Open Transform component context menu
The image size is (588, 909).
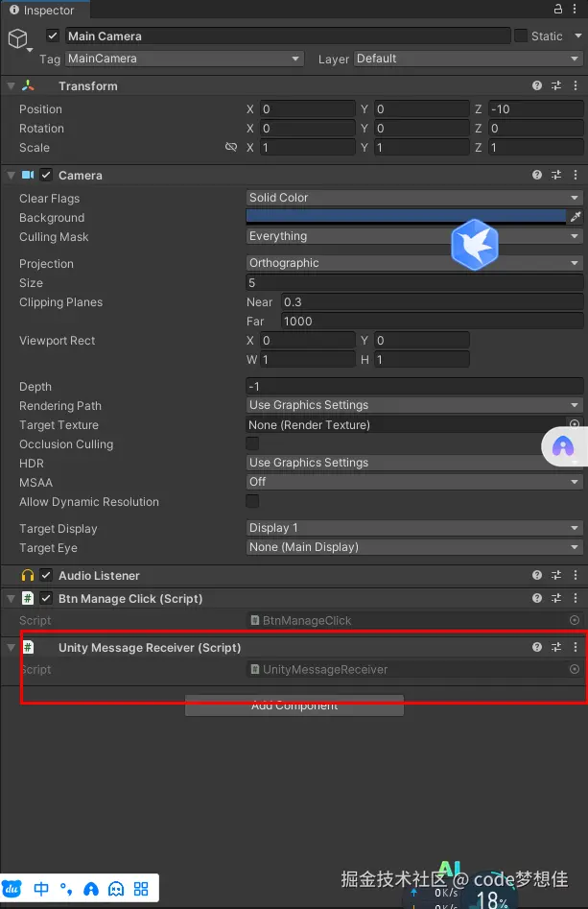coord(576,85)
